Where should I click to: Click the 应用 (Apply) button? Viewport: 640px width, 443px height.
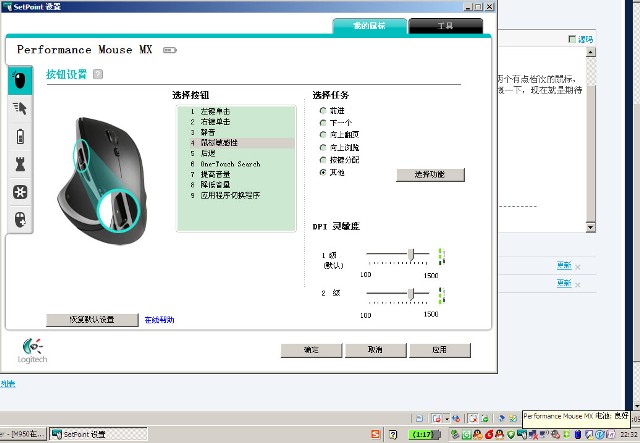(x=440, y=350)
